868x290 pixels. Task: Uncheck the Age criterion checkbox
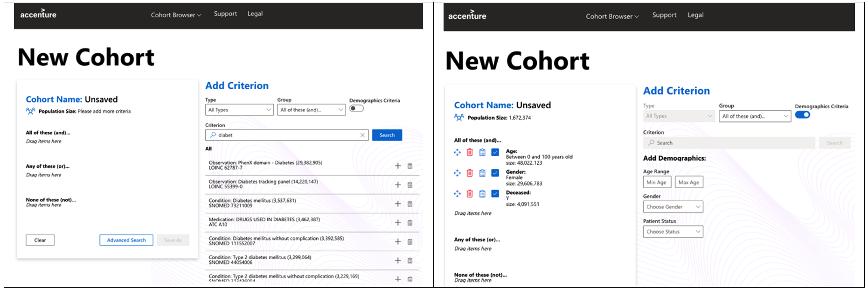point(495,152)
